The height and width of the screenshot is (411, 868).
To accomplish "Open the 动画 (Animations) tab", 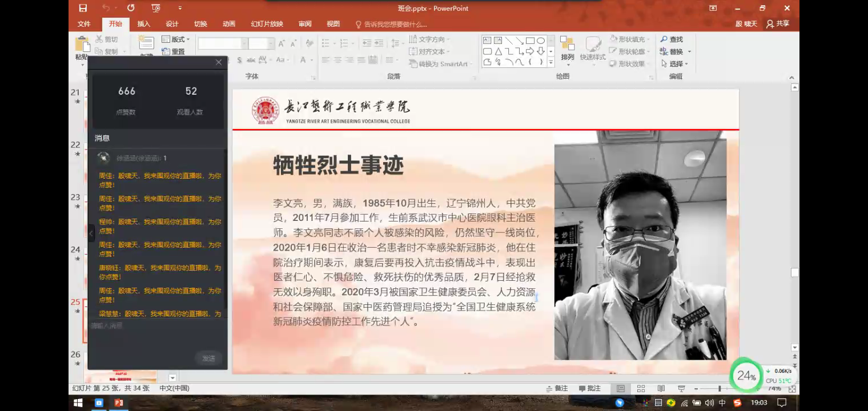I will (x=229, y=24).
